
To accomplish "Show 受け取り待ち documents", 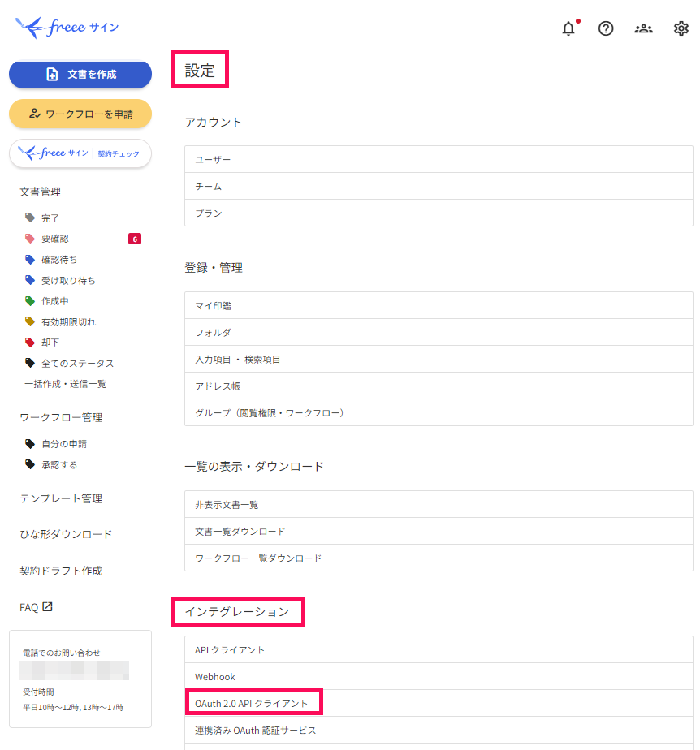I will click(68, 280).
